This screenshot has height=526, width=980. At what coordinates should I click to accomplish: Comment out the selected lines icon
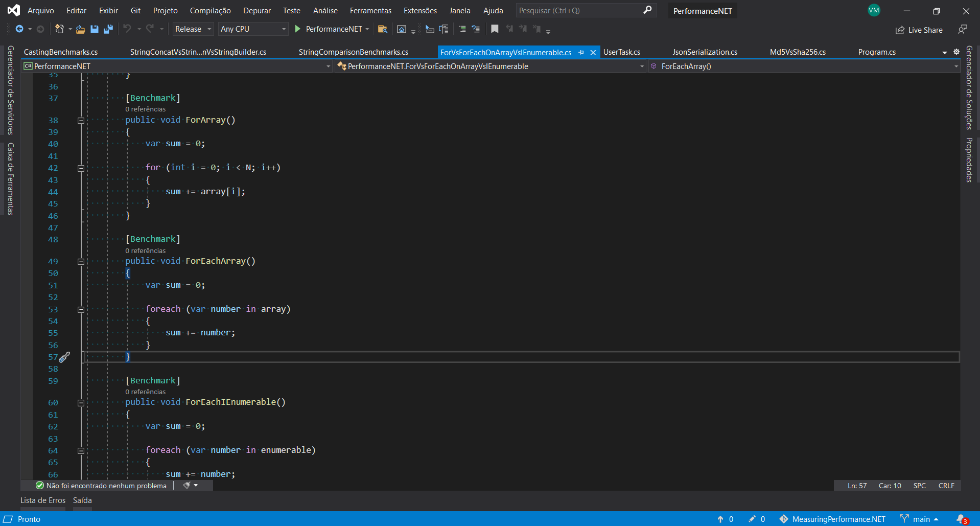462,29
